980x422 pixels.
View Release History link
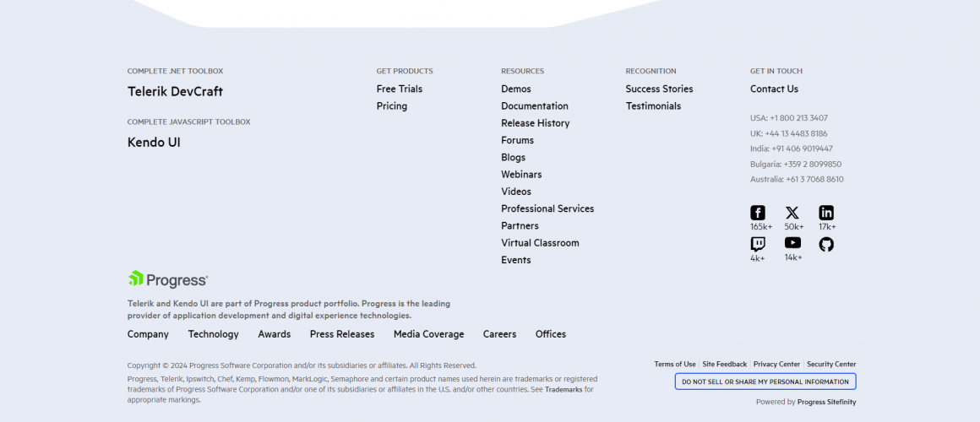(536, 123)
